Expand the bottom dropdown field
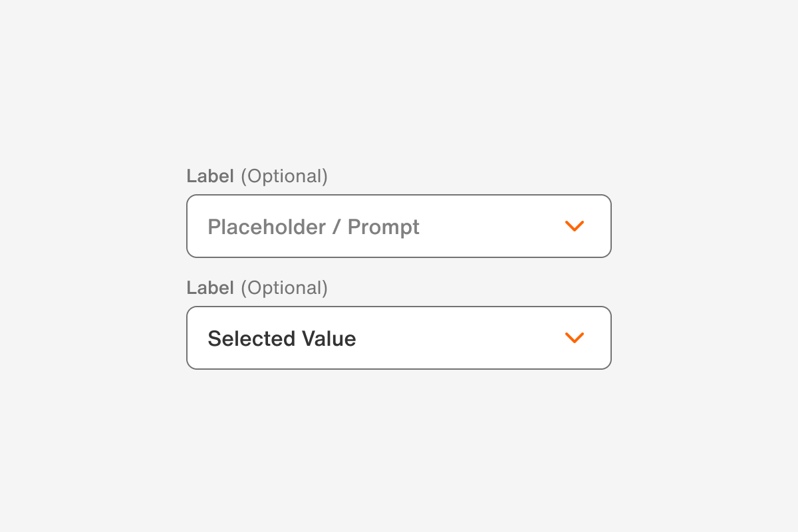This screenshot has width=798, height=532. pyautogui.click(x=399, y=338)
